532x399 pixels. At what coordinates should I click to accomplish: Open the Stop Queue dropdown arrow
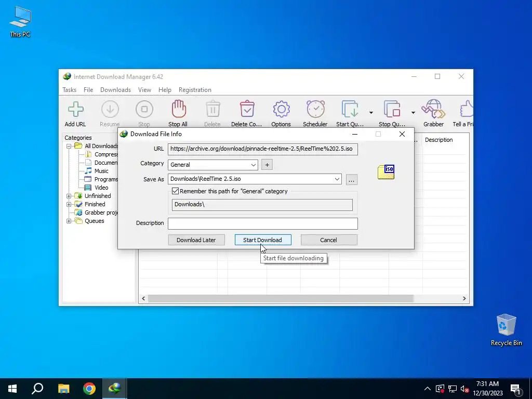point(413,113)
